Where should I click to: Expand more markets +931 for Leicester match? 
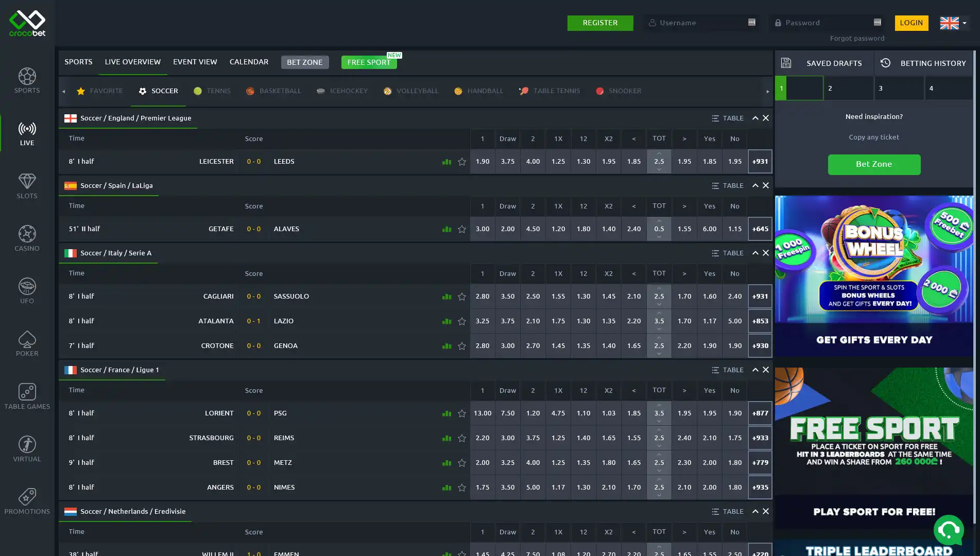coord(760,162)
